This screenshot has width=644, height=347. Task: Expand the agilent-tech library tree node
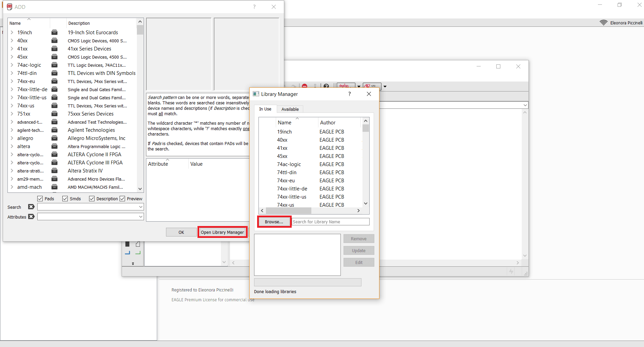coord(12,130)
